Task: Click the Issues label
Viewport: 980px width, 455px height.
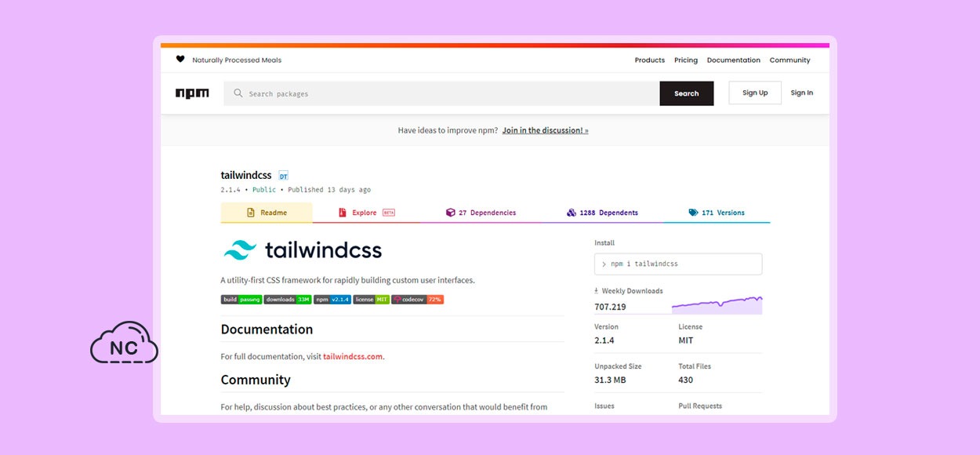Action: tap(604, 406)
